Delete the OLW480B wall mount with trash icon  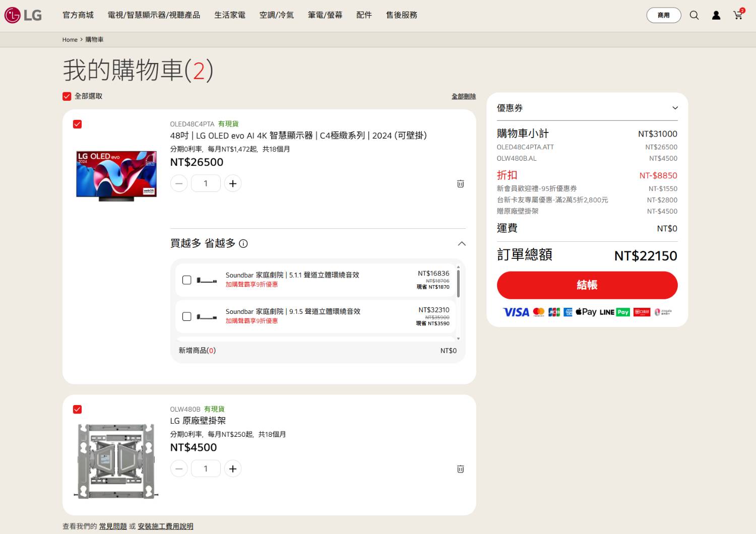[x=460, y=469]
